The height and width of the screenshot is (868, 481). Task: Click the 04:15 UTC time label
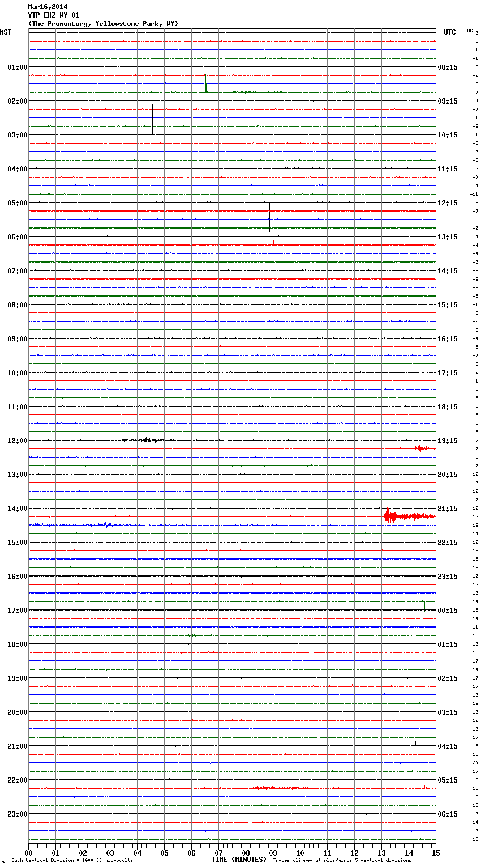pyautogui.click(x=448, y=746)
